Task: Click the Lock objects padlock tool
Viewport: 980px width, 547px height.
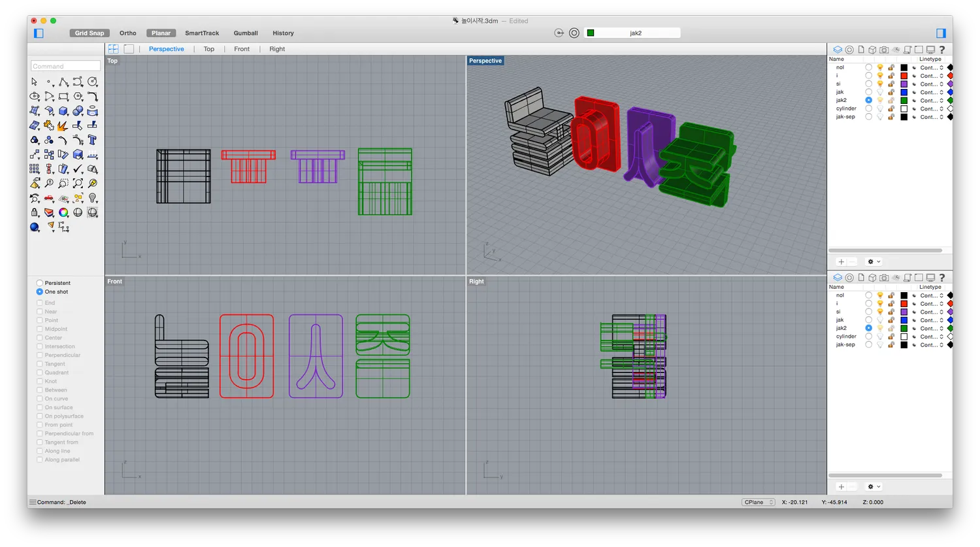Action: click(x=35, y=212)
